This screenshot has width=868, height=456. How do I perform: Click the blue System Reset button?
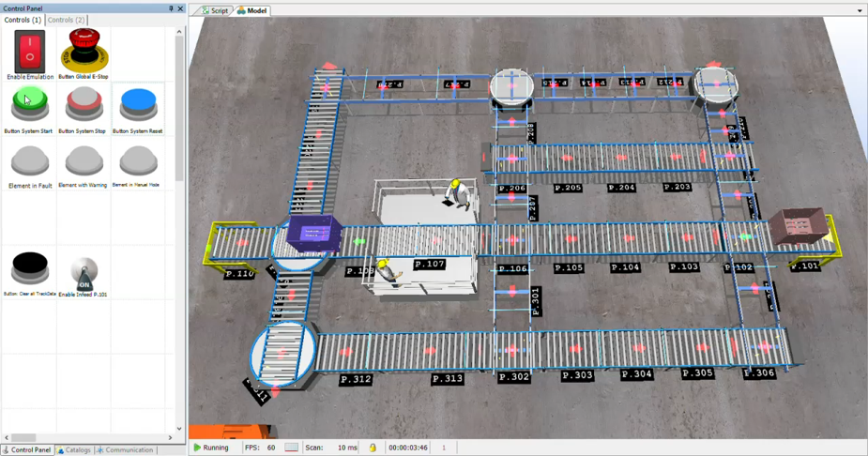138,103
